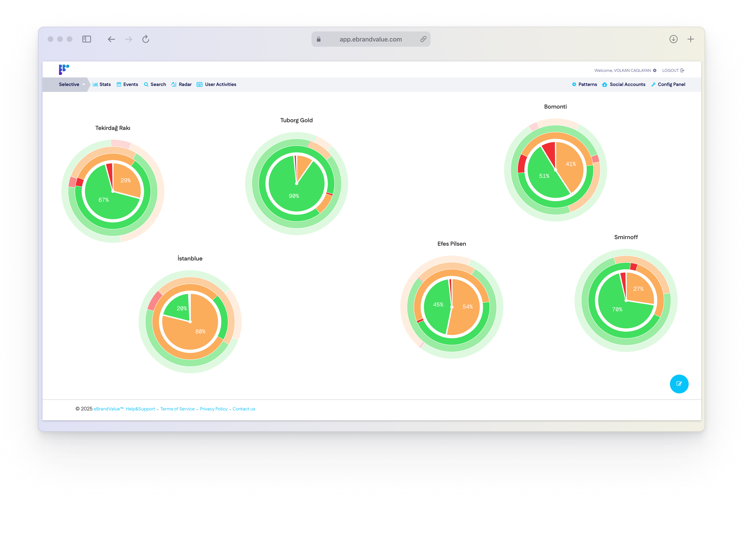756x539 pixels.
Task: Toggle the browser sidebar panel
Action: (86, 39)
